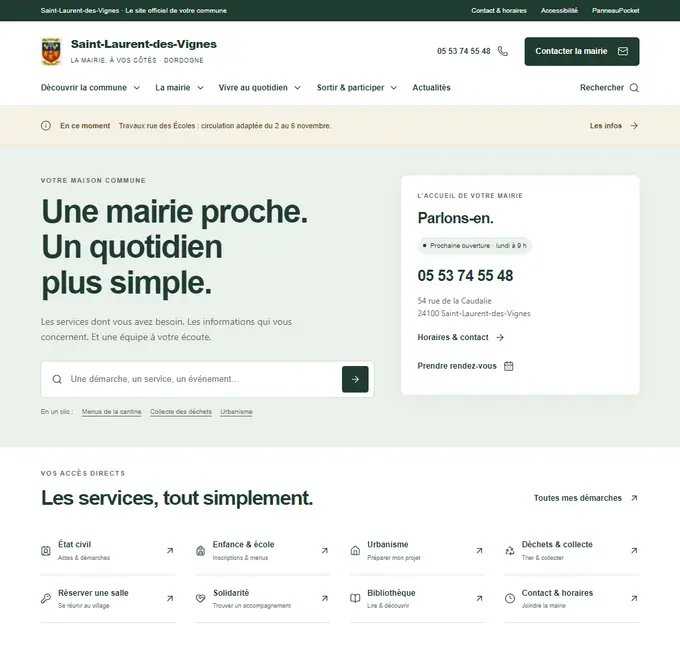Click the Urbanisme house icon

pyautogui.click(x=355, y=551)
